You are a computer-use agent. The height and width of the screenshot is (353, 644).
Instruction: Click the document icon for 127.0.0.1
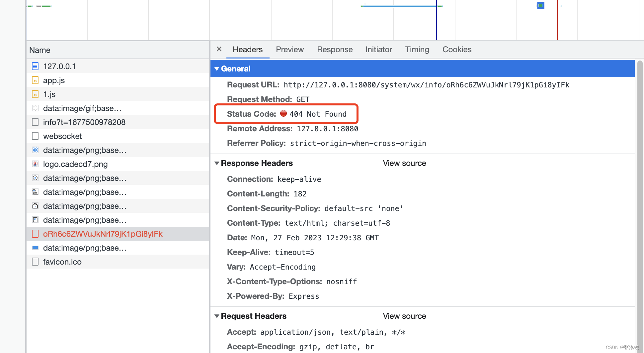(x=35, y=66)
